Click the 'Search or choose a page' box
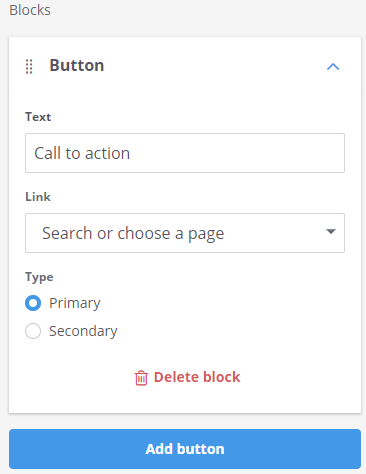366x474 pixels. point(185,233)
